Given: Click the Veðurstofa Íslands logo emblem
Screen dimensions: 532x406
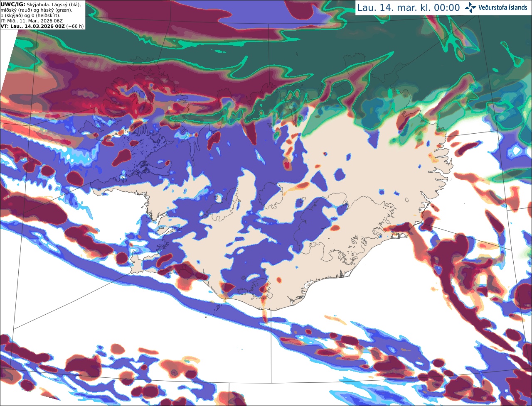Looking at the screenshot, I should click(x=470, y=7).
